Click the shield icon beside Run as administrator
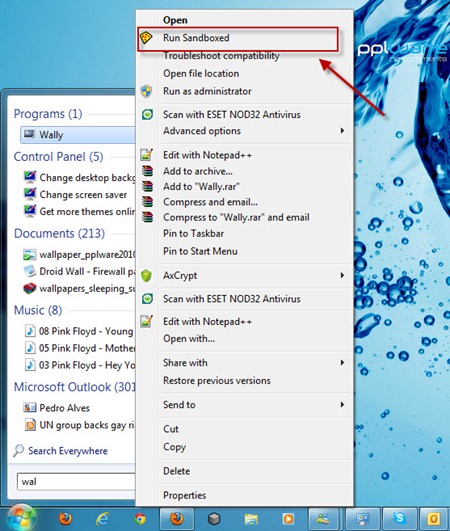The image size is (450, 531). point(146,91)
